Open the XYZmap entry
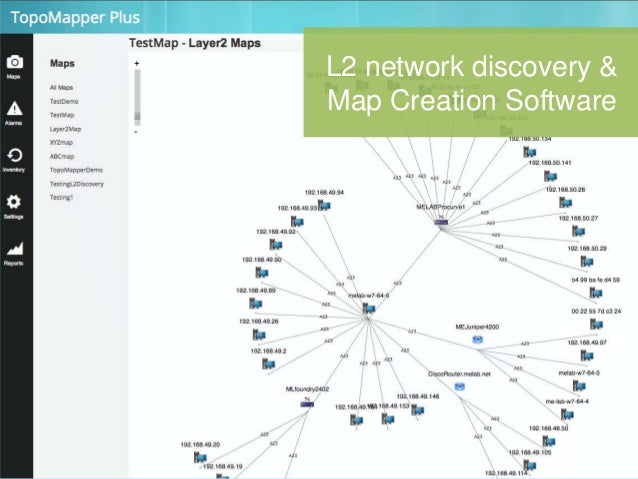The width and height of the screenshot is (638, 479). click(61, 142)
